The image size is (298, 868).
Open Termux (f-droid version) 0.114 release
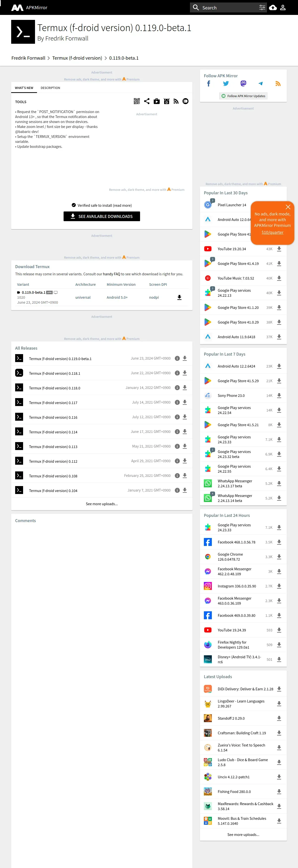(53, 432)
